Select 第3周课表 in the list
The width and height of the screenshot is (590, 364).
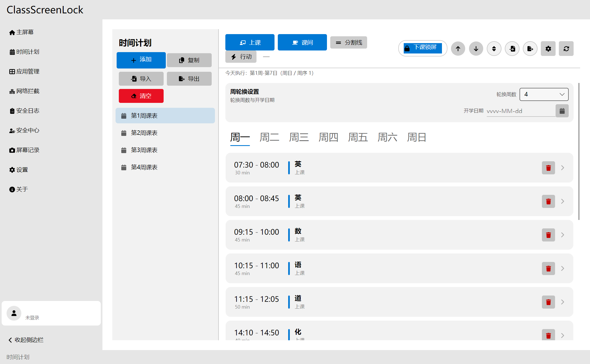(144, 150)
